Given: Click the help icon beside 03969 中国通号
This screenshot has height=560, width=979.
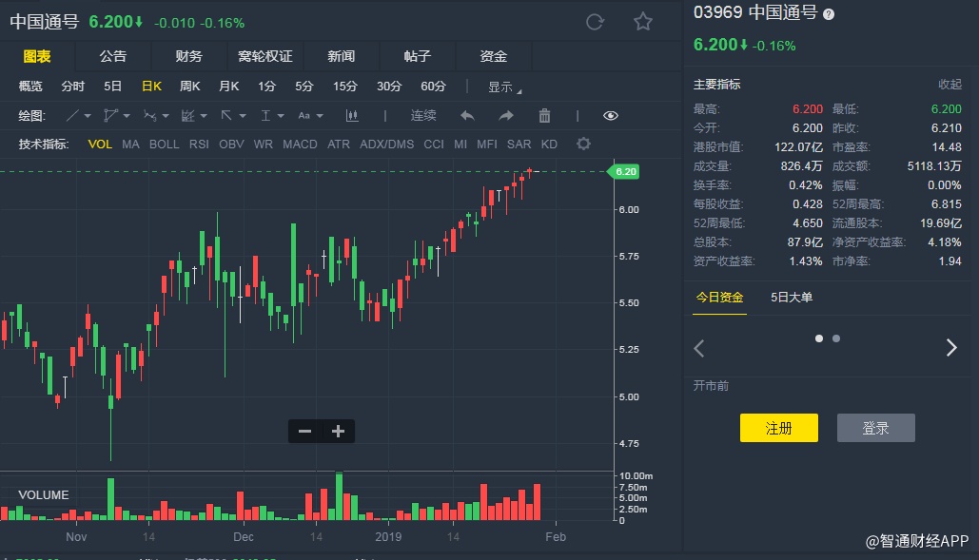Looking at the screenshot, I should [x=829, y=14].
